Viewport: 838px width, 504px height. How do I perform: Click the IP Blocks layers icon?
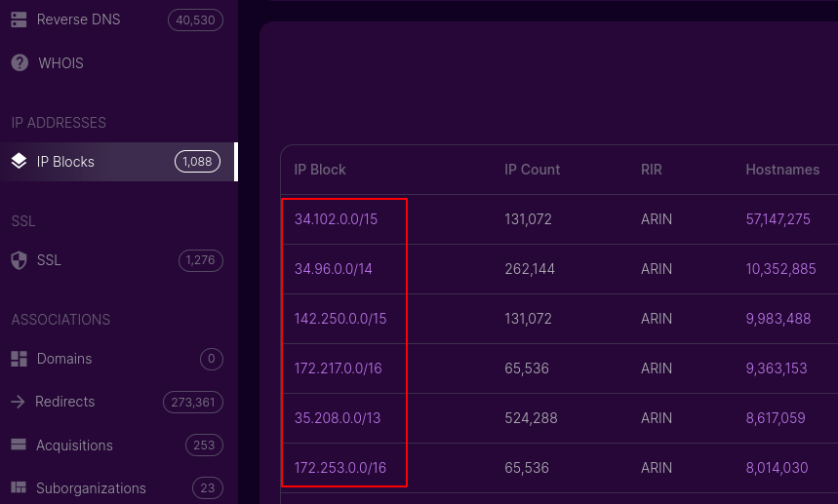[x=20, y=162]
